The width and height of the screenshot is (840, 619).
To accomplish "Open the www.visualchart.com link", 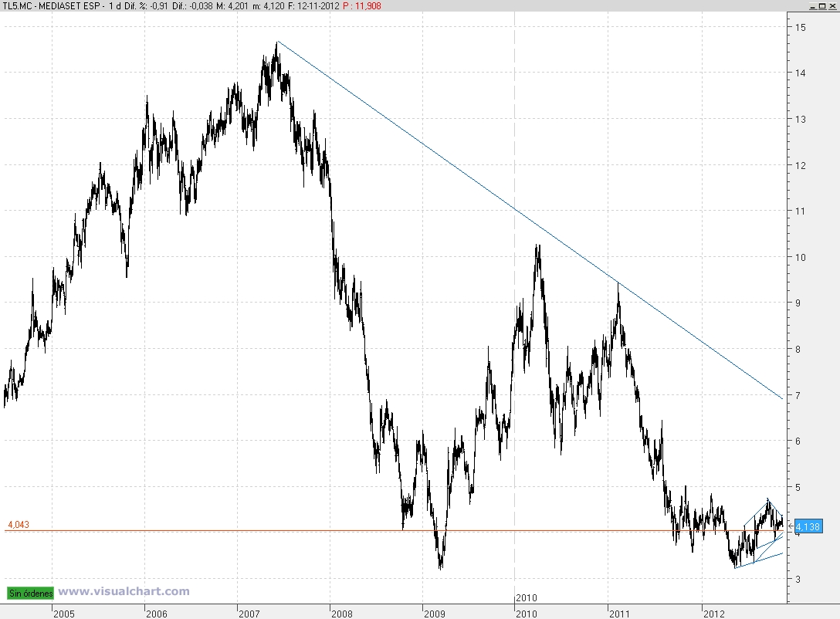I will click(x=124, y=591).
